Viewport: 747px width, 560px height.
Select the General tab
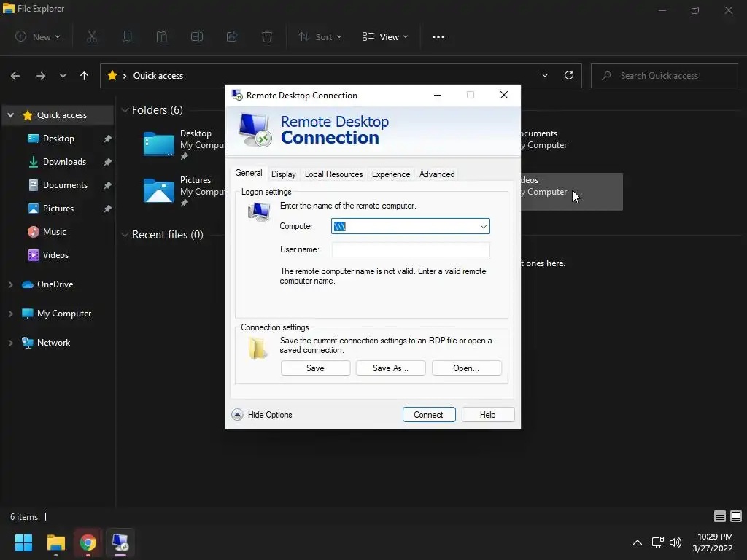point(249,173)
